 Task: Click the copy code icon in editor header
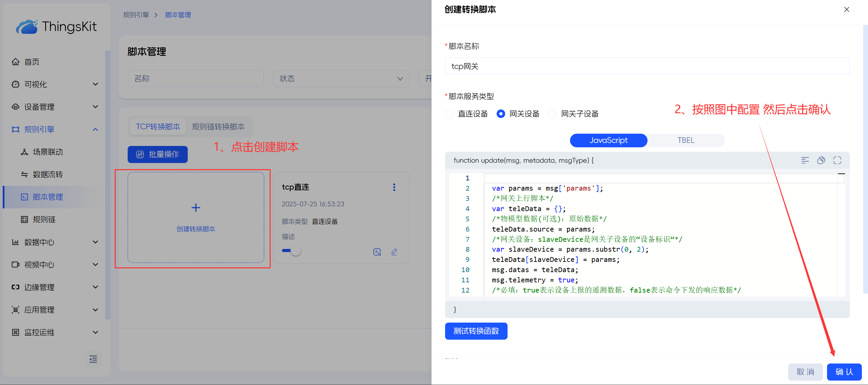click(821, 160)
